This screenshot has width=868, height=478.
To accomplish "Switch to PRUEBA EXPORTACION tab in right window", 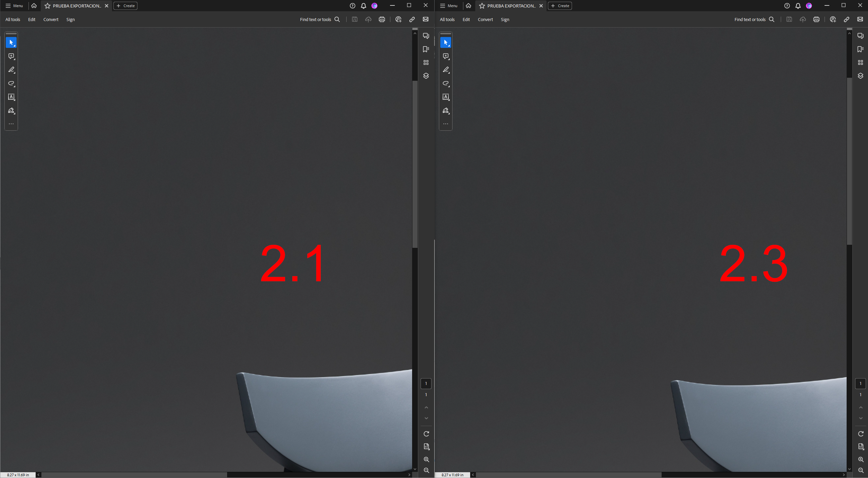I will 511,6.
